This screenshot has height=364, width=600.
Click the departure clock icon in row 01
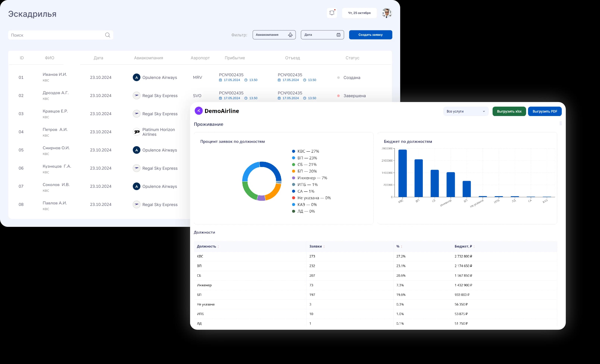304,80
